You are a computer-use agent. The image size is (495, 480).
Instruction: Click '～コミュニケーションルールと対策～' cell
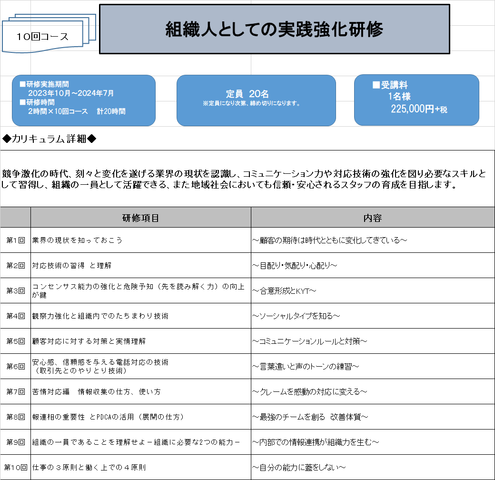point(373,341)
